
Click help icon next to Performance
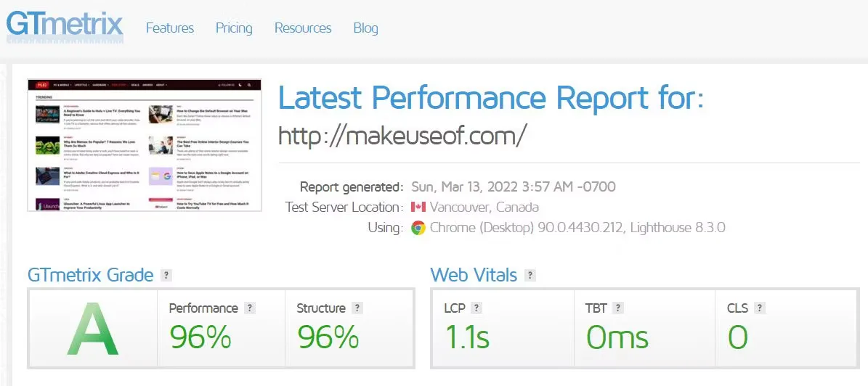point(250,308)
